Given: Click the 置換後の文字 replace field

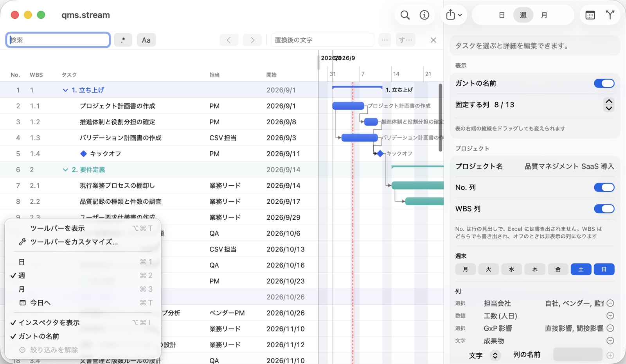Looking at the screenshot, I should point(322,40).
